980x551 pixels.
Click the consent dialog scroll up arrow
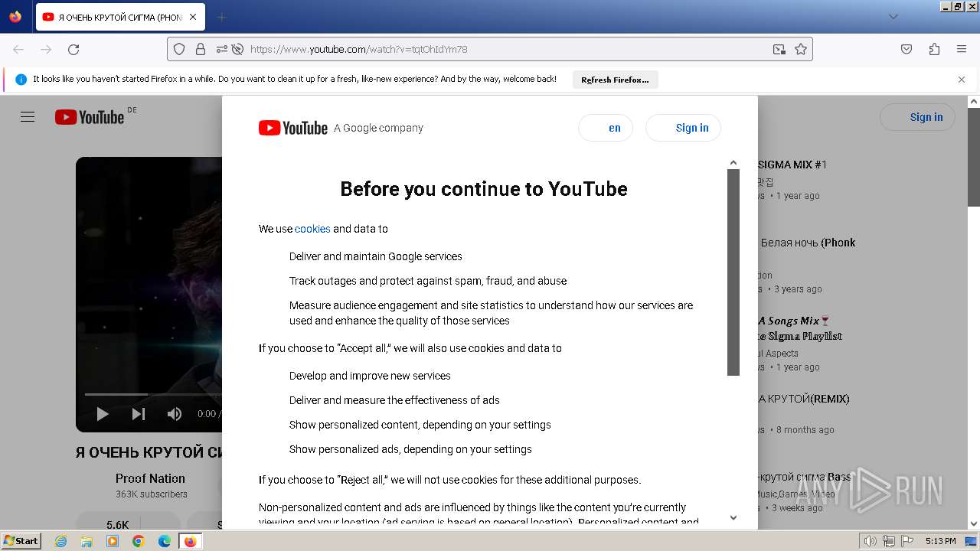(x=733, y=162)
